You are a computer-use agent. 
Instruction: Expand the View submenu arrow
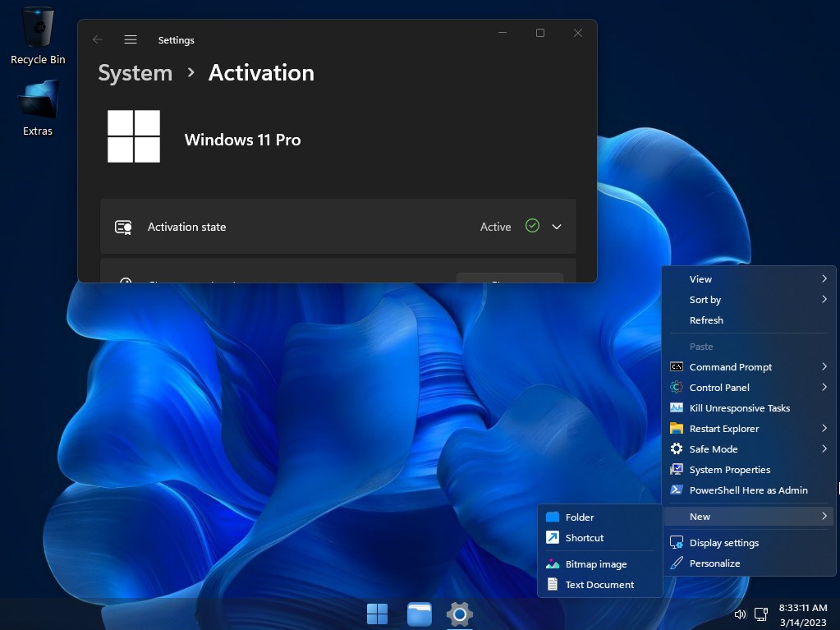pyautogui.click(x=824, y=278)
